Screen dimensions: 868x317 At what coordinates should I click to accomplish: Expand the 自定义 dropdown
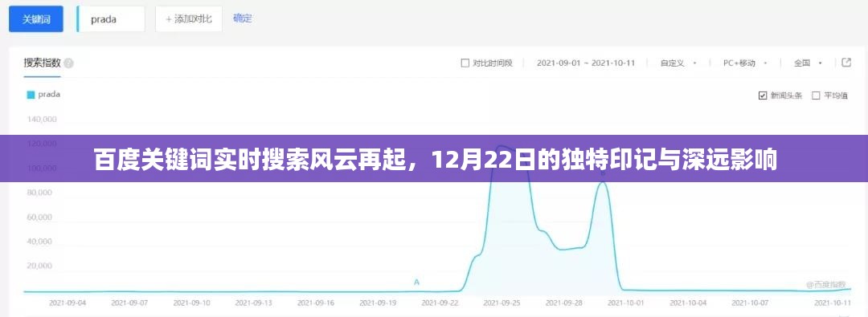point(678,63)
